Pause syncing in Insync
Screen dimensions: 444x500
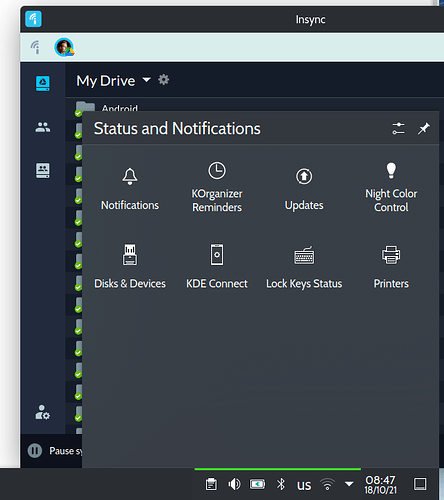(35, 451)
